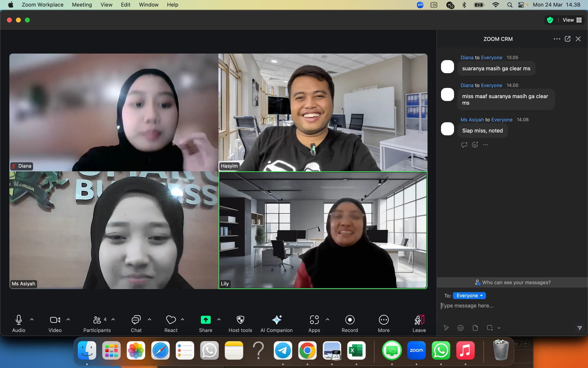The height and width of the screenshot is (368, 588).
Task: Open the Window menu
Action: (x=148, y=5)
